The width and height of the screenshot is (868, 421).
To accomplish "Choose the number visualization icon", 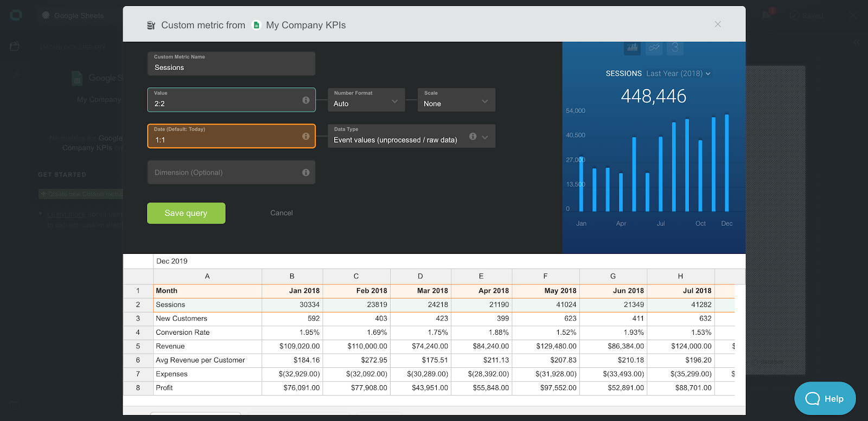I will (675, 48).
